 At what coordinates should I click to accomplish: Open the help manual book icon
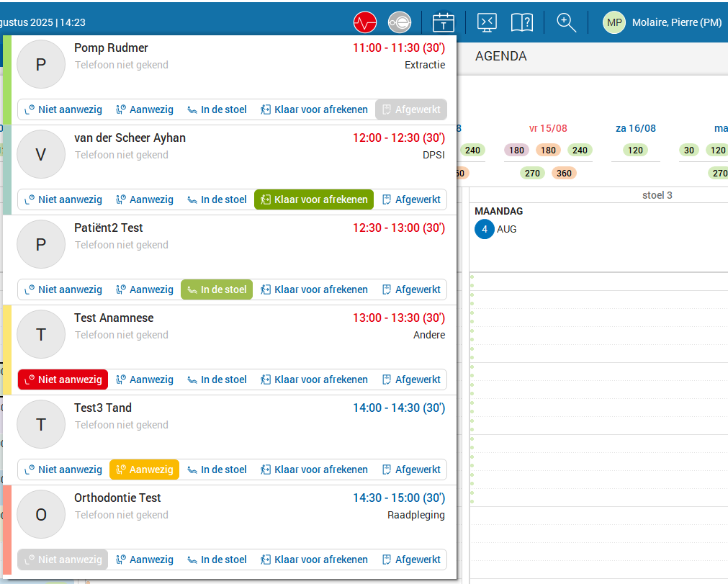(x=522, y=22)
